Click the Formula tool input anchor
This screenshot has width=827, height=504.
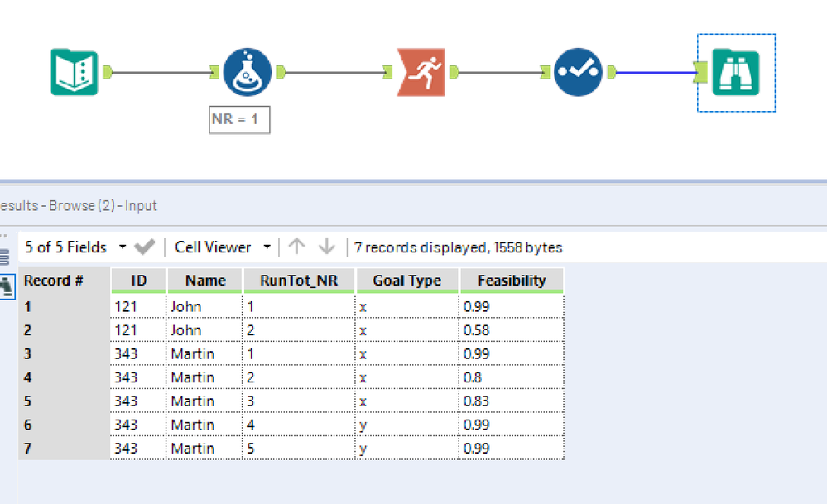point(214,72)
